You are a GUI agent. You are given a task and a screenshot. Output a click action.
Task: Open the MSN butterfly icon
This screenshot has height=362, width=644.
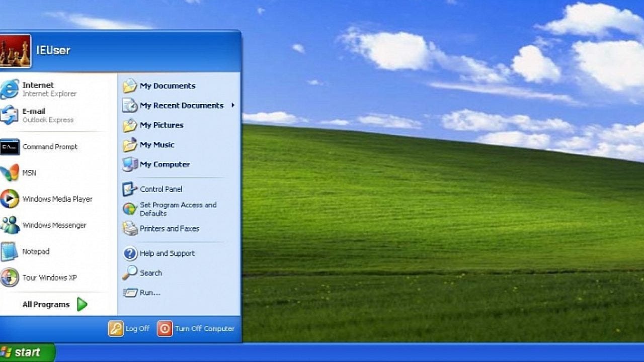pos(9,173)
